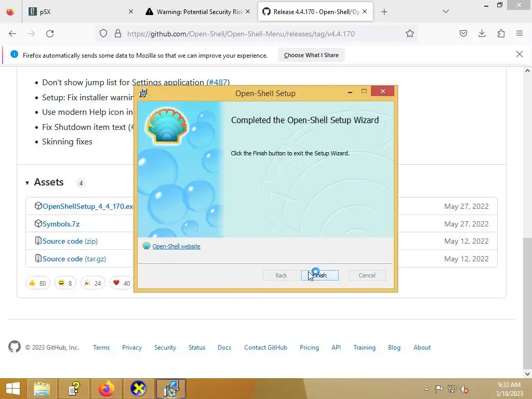Screen dimensions: 532x399
Task: Click the muted volume tray icon
Action: [x=464, y=389]
